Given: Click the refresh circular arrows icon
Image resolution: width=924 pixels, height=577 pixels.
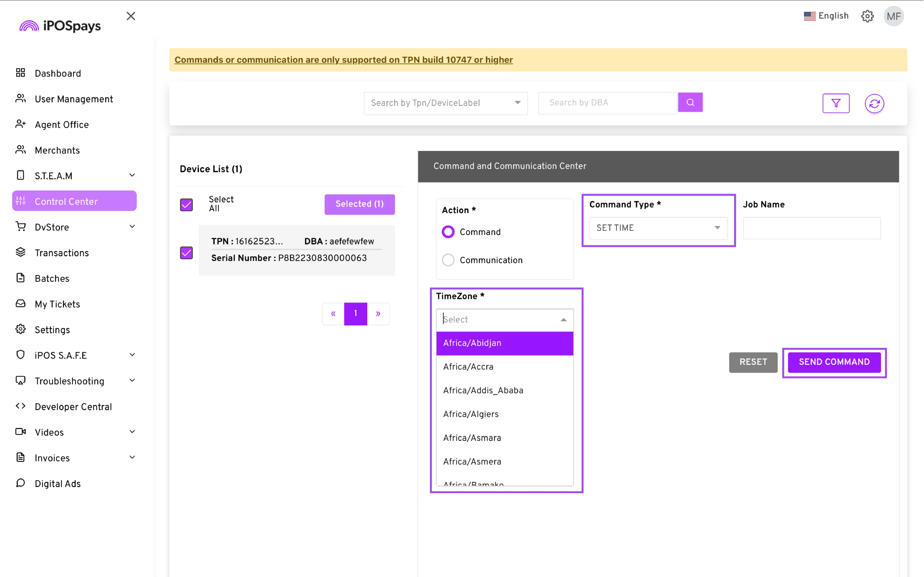Looking at the screenshot, I should click(874, 103).
